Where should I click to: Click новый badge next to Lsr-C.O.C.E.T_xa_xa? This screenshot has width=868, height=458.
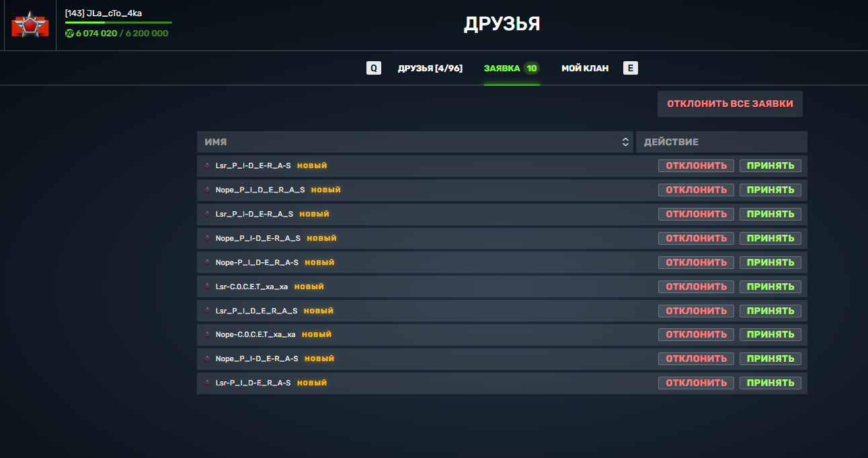pos(309,287)
